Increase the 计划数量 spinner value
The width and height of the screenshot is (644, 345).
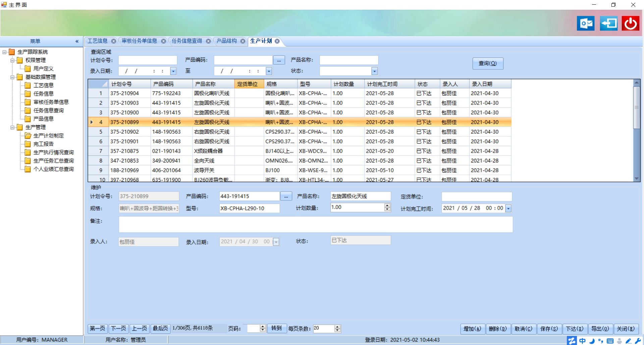pyautogui.click(x=387, y=206)
